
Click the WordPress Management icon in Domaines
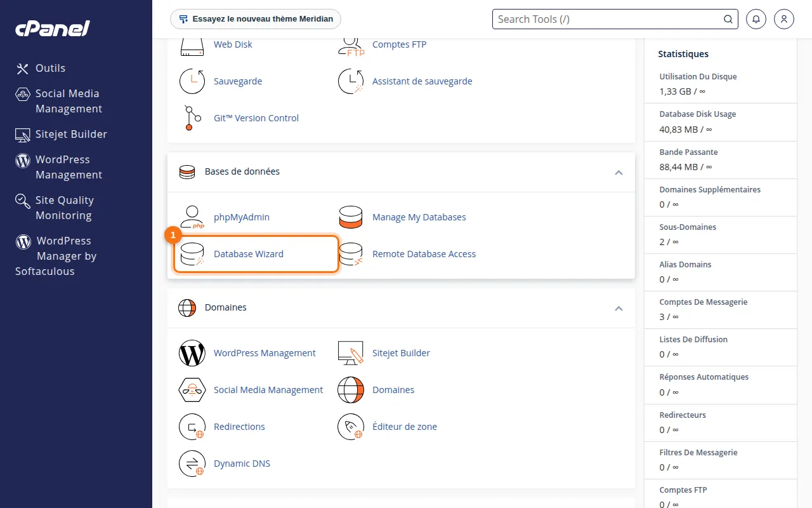pos(192,353)
